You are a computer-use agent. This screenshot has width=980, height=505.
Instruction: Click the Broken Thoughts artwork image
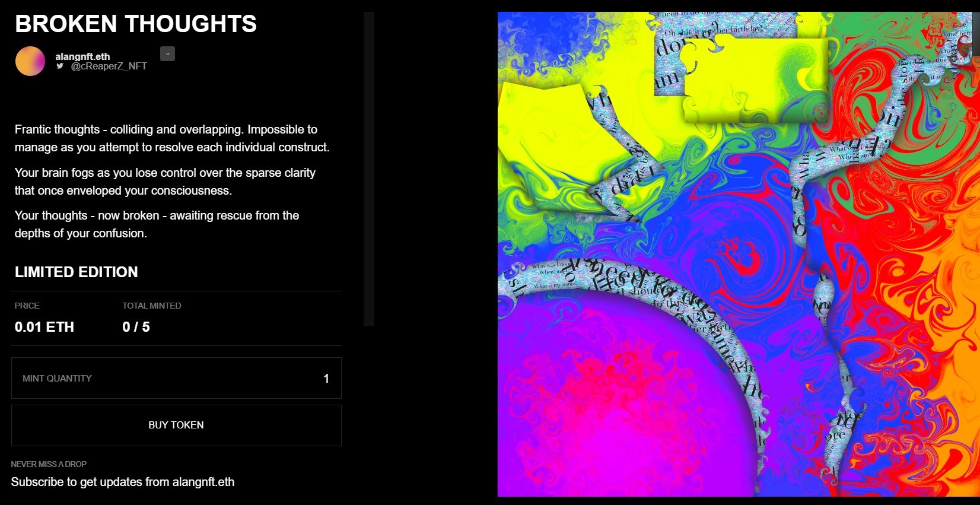coord(739,254)
